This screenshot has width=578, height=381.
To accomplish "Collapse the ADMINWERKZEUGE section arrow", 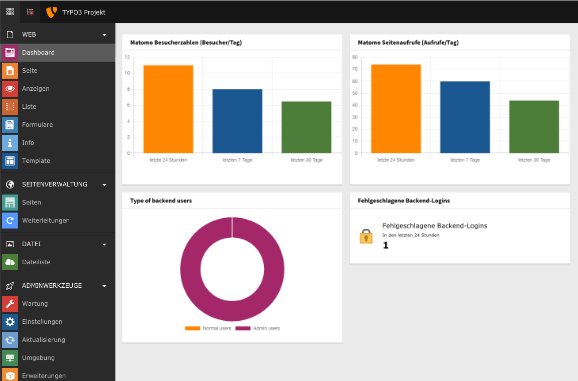I will coord(105,286).
